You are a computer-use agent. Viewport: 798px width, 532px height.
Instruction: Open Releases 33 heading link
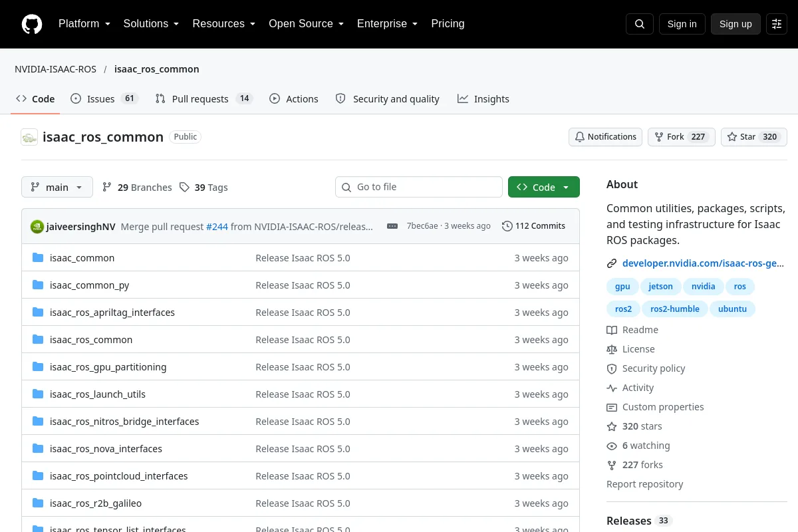point(640,521)
